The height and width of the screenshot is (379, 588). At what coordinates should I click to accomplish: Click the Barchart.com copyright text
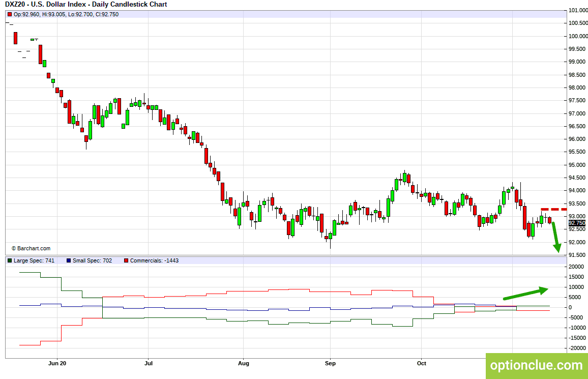pos(31,248)
